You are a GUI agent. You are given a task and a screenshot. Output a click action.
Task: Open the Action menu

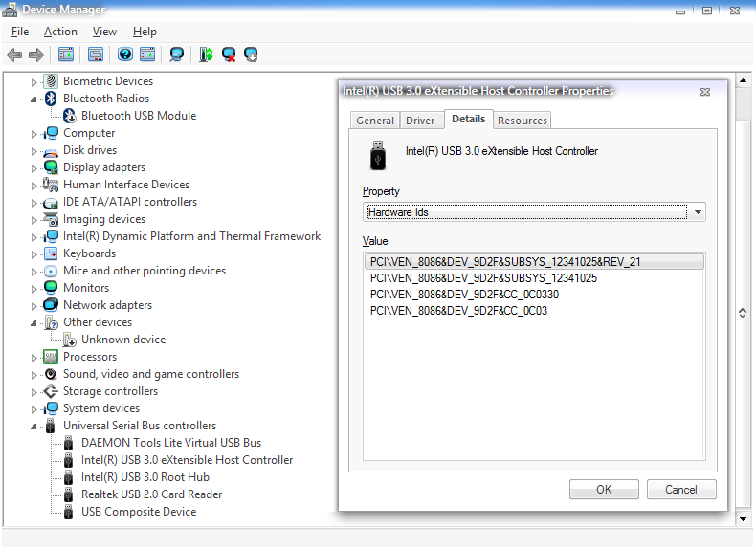pos(60,32)
